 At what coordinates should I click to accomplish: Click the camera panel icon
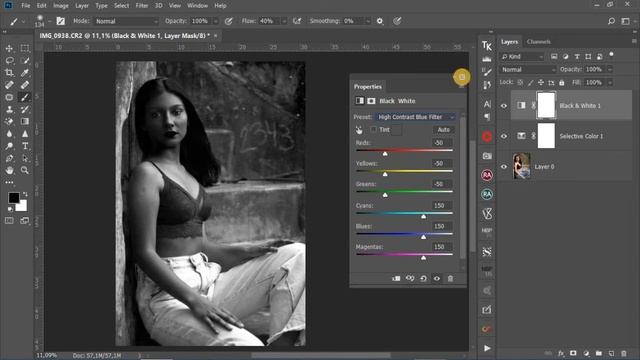487,156
